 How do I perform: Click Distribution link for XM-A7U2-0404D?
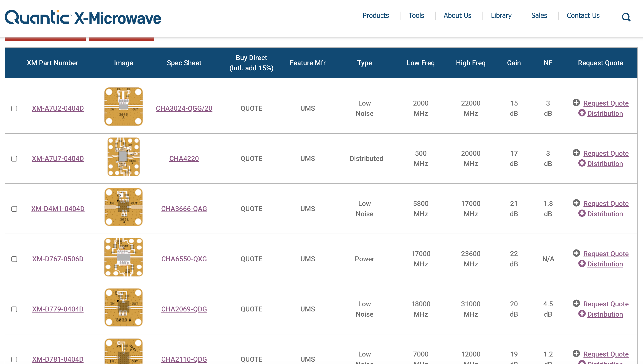(605, 113)
